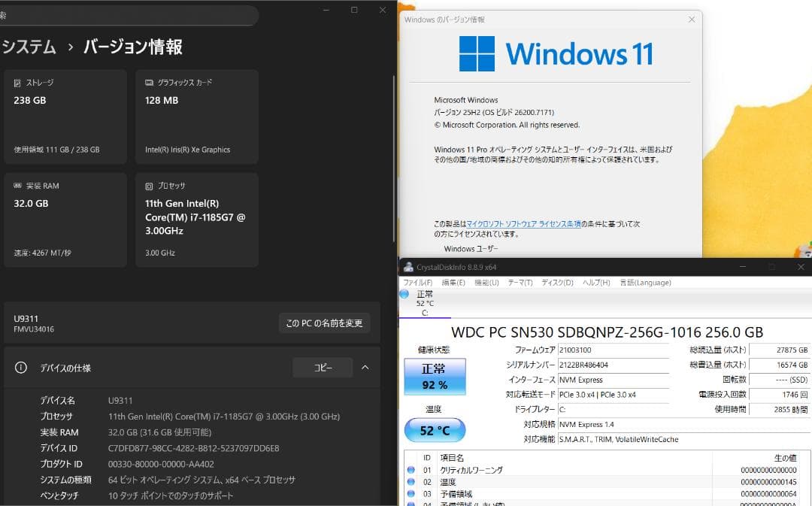This screenshot has height=506, width=812.
Task: Click the Settings window vertical scrollbar
Action: coord(393,158)
